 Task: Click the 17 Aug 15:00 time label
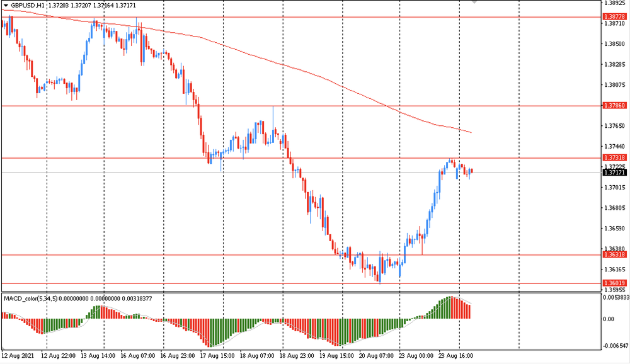coord(217,356)
